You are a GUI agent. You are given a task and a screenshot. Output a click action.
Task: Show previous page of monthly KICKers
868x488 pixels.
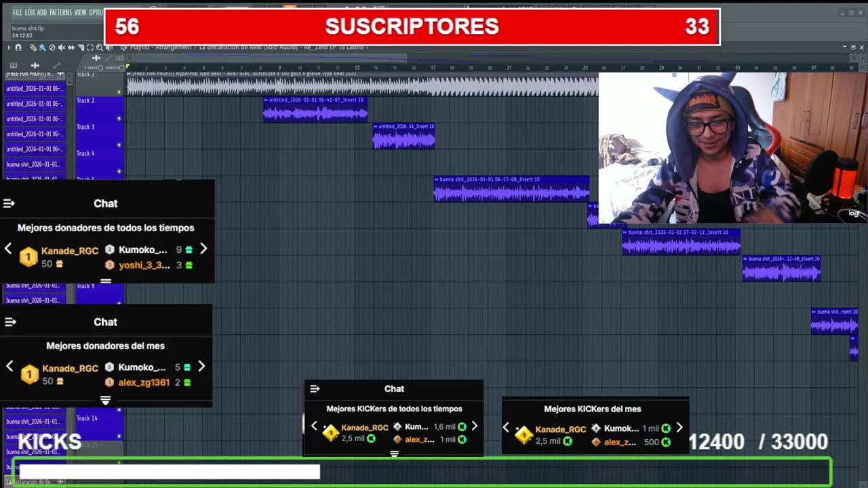[506, 428]
